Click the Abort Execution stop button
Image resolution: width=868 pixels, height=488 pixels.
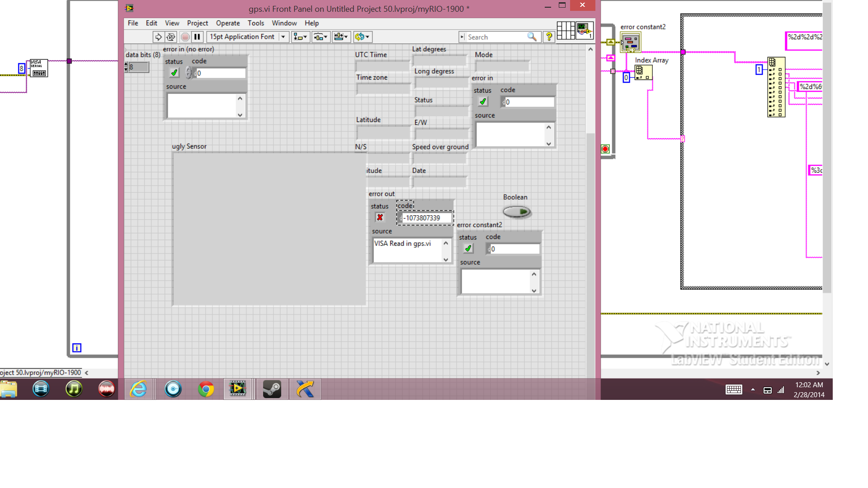tap(185, 37)
